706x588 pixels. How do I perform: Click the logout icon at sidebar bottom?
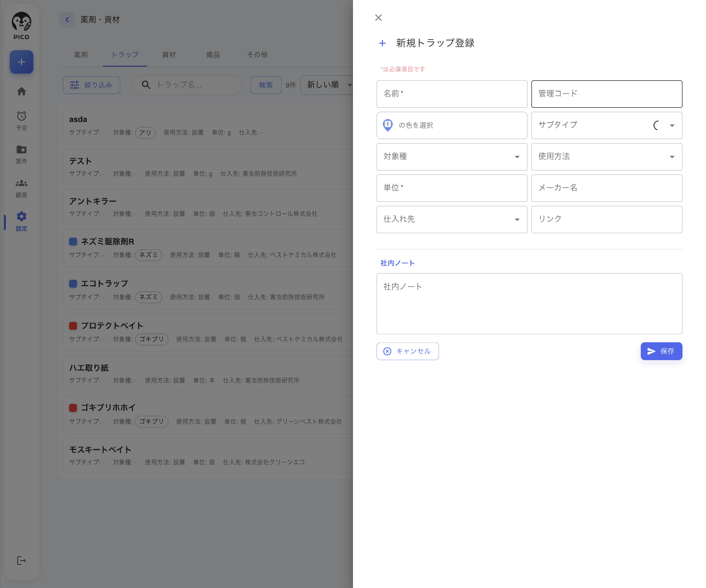22,561
